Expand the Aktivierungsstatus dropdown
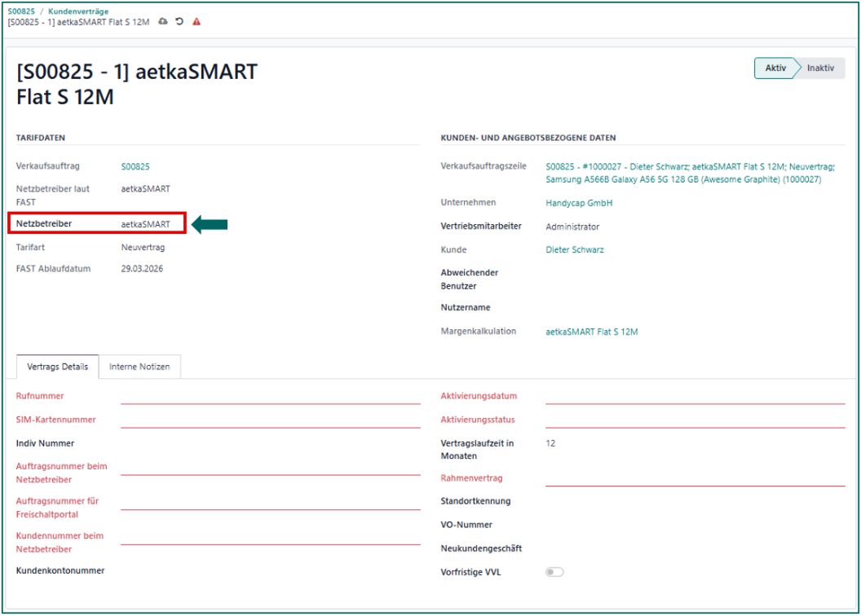This screenshot has width=861, height=616. (x=695, y=420)
